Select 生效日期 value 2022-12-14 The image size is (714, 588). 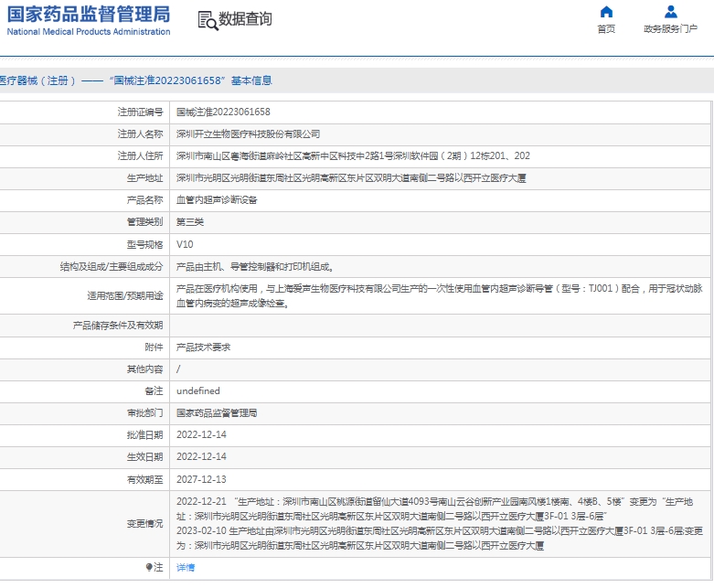click(201, 456)
